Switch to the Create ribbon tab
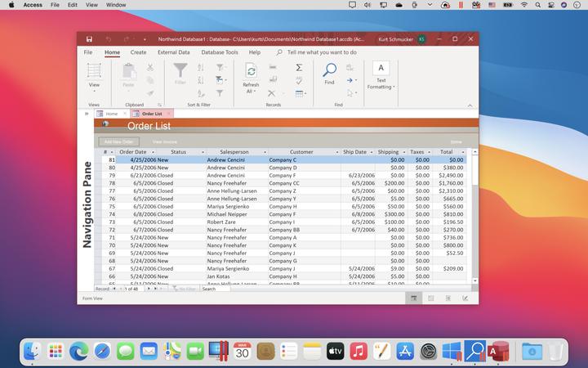 click(x=138, y=52)
